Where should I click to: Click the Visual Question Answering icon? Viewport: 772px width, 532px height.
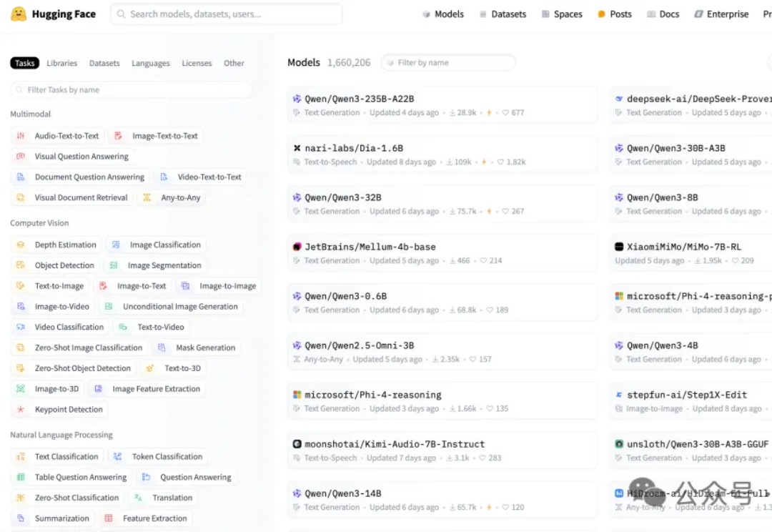click(21, 156)
